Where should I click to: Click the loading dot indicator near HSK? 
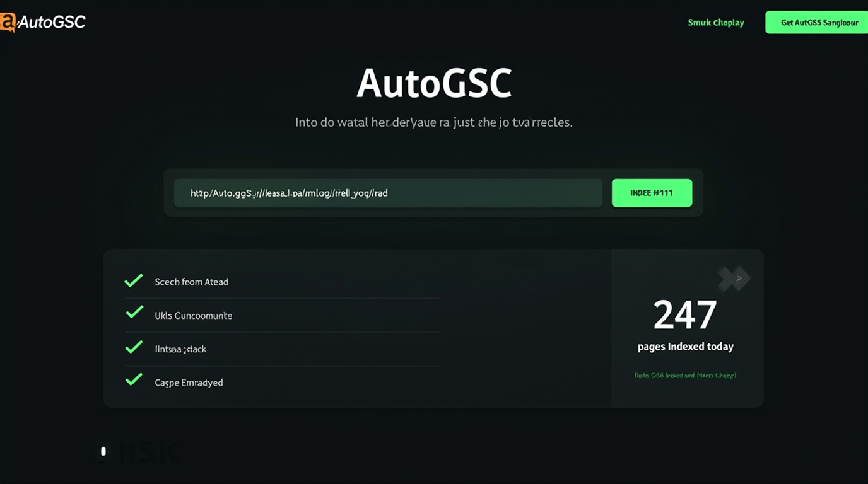pyautogui.click(x=103, y=451)
